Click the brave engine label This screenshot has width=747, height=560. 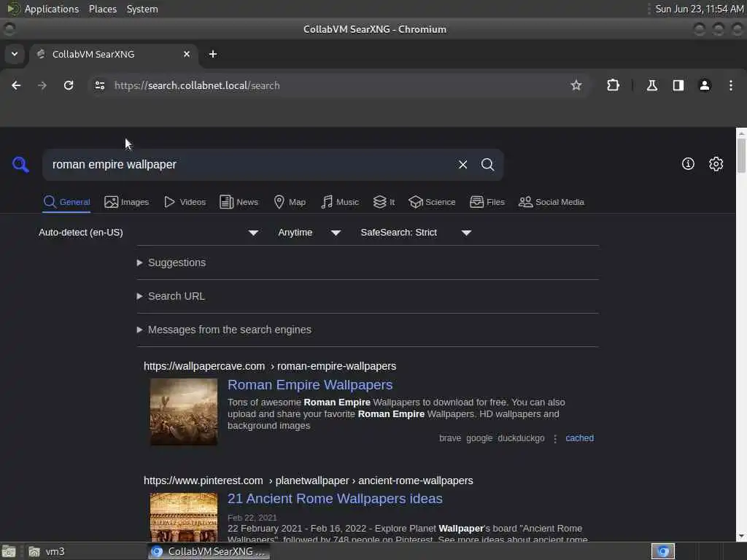(x=450, y=438)
